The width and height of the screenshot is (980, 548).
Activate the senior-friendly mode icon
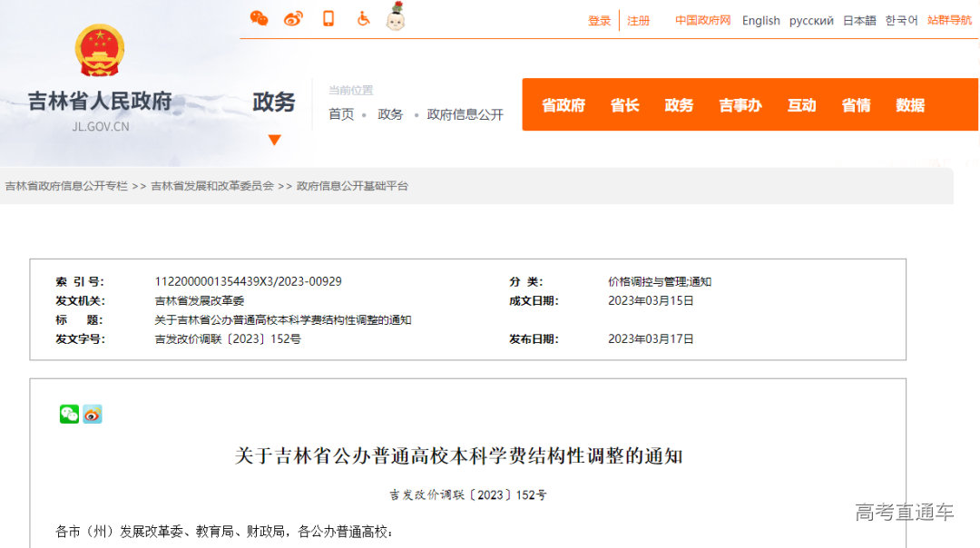395,18
